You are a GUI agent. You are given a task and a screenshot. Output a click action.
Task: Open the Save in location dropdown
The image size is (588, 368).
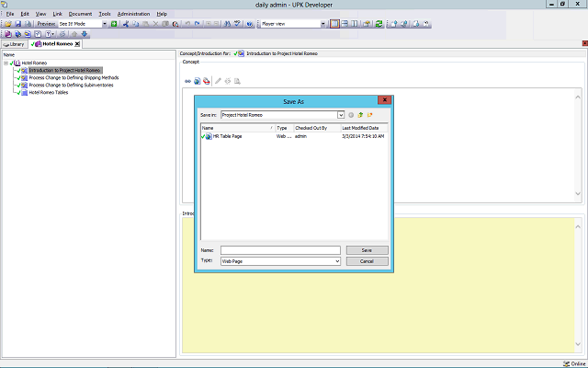pos(341,115)
